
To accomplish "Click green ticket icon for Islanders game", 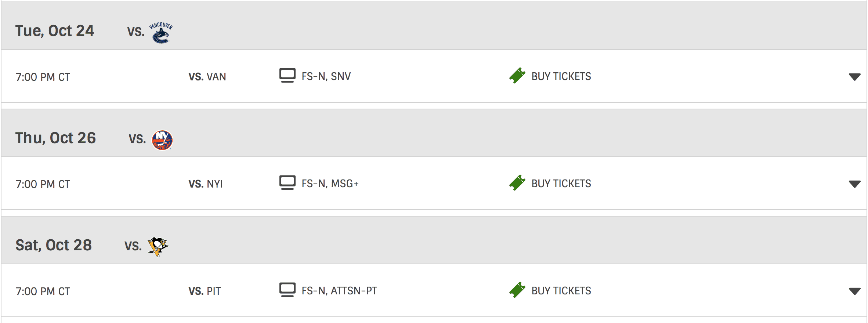I will point(517,183).
